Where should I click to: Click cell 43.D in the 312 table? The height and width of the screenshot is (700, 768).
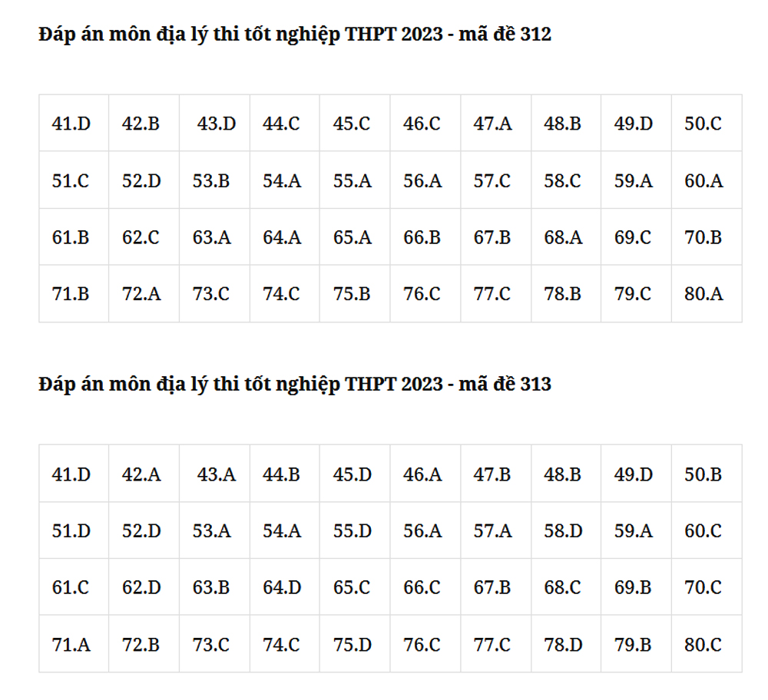tap(214, 124)
